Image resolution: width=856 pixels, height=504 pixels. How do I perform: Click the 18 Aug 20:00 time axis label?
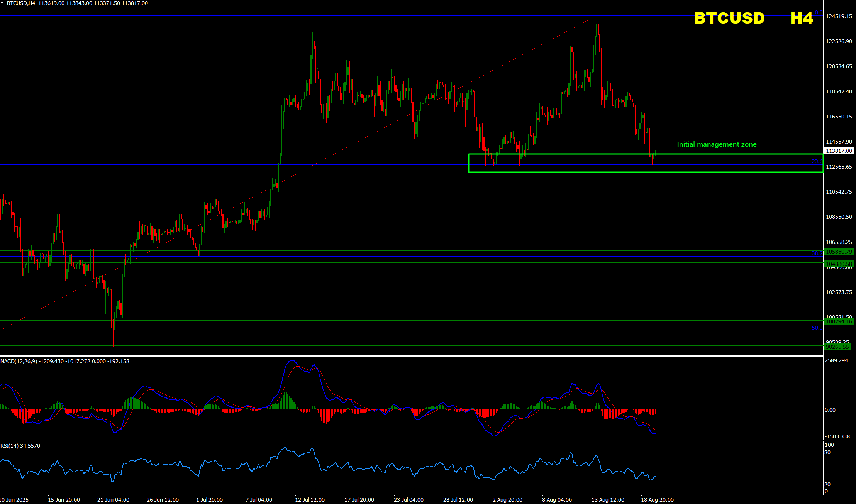[657, 500]
